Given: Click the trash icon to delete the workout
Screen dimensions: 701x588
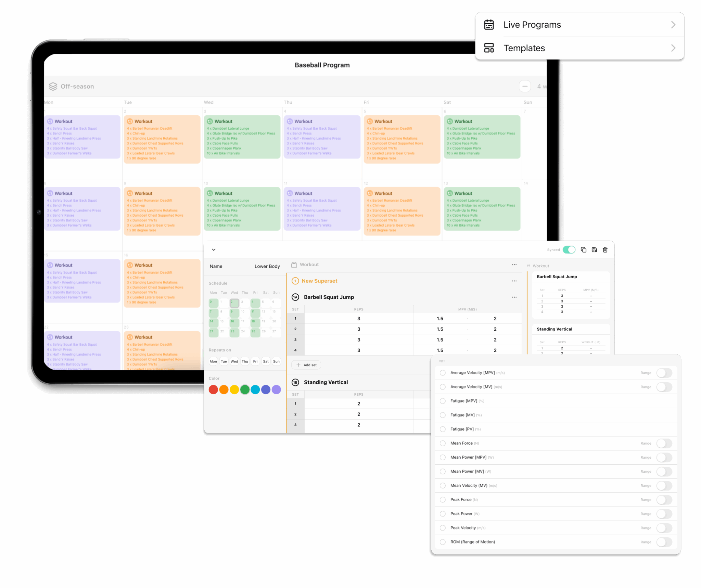Looking at the screenshot, I should (x=605, y=250).
